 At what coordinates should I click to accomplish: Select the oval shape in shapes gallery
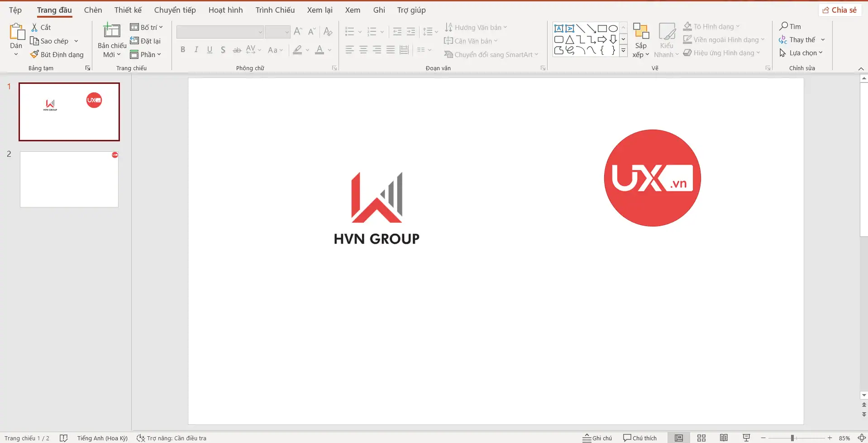pos(613,28)
